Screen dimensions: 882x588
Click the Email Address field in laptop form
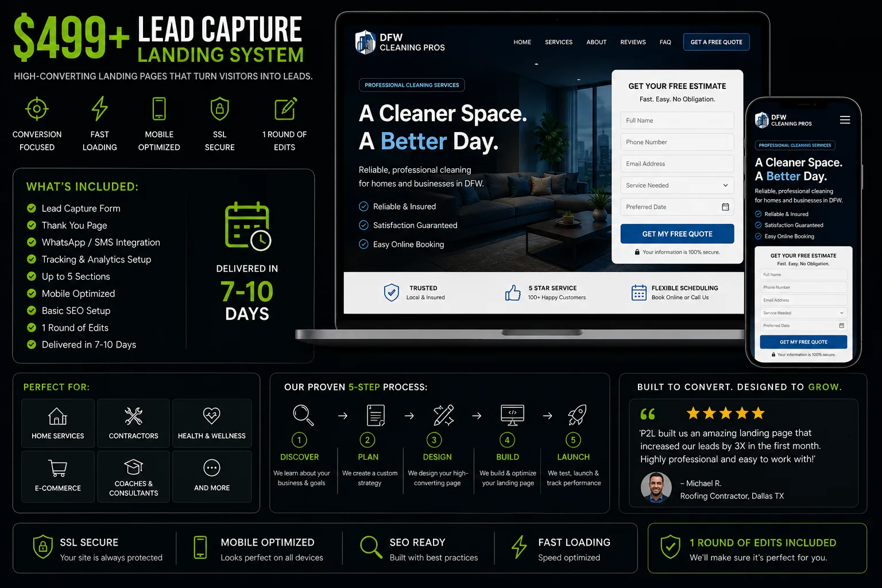pyautogui.click(x=677, y=164)
